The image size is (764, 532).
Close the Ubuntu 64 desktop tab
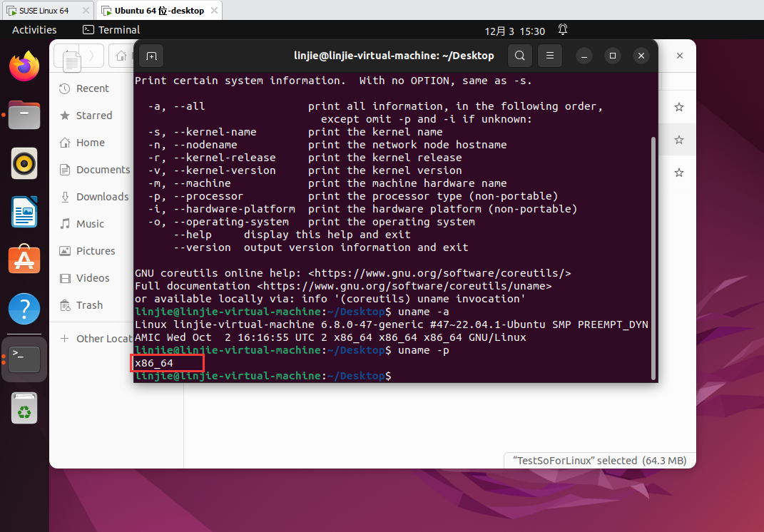pos(214,10)
